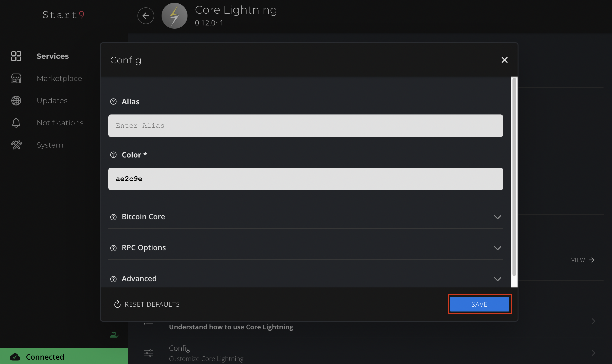Expand the RPC Options section
The image size is (612, 364).
click(x=497, y=248)
